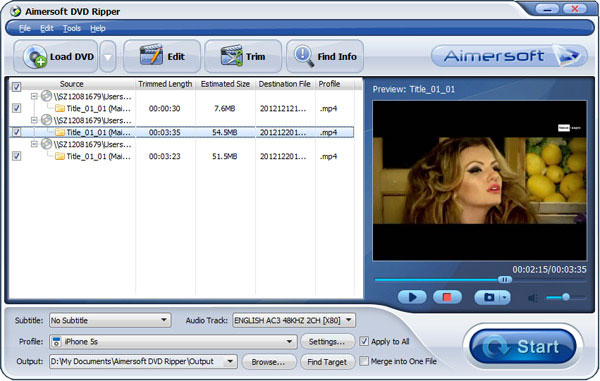Collapse the second DVD source tree node
This screenshot has height=381, width=600.
34,120
